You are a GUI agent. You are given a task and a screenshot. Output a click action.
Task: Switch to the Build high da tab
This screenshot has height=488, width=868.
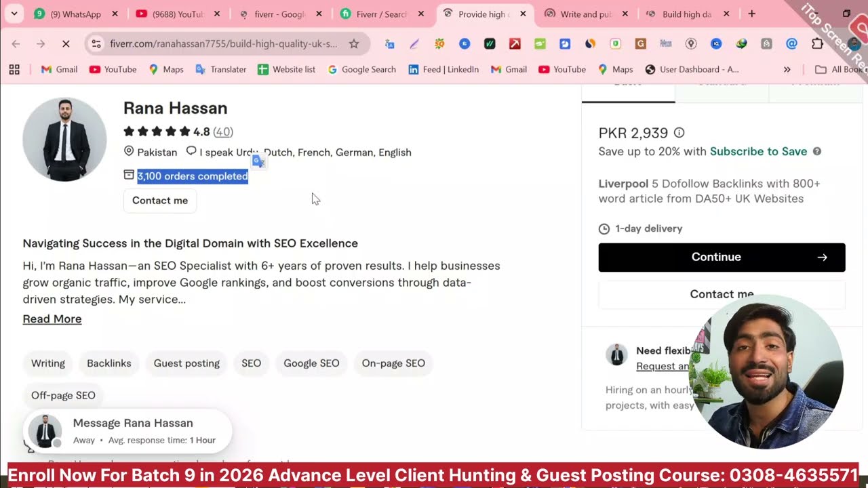686,14
